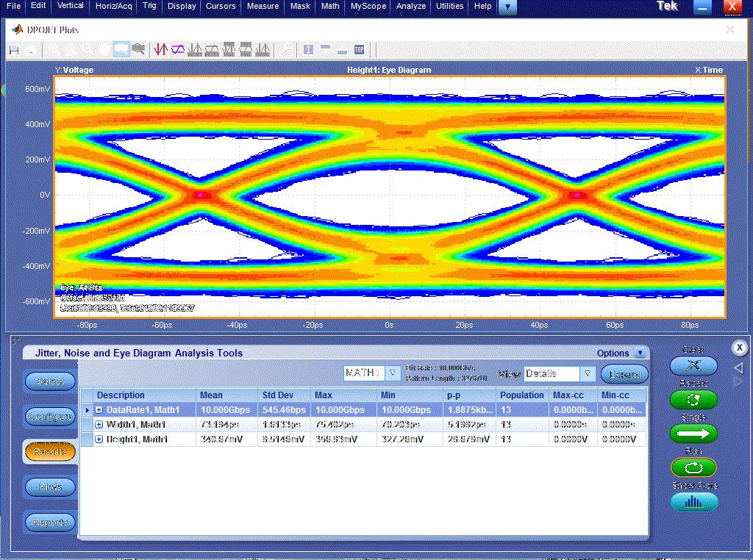The width and height of the screenshot is (753, 560).
Task: Close analysis panel with round X button
Action: coord(740,348)
